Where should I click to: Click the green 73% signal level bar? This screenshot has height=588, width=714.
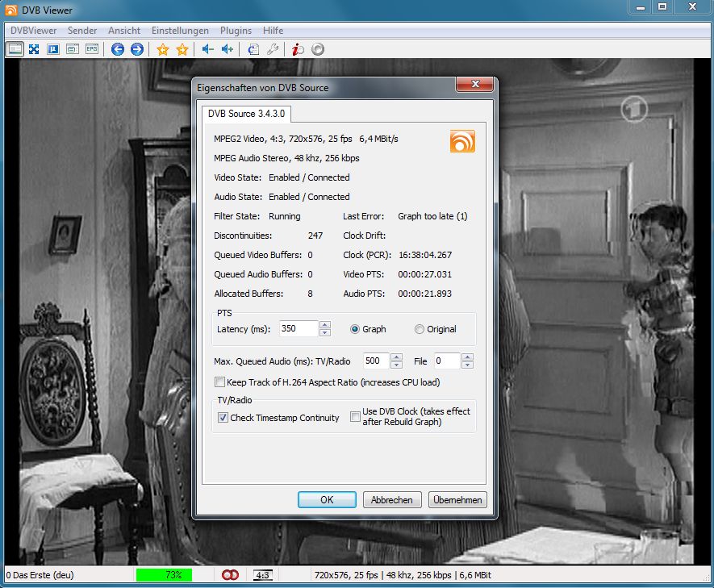click(x=164, y=575)
